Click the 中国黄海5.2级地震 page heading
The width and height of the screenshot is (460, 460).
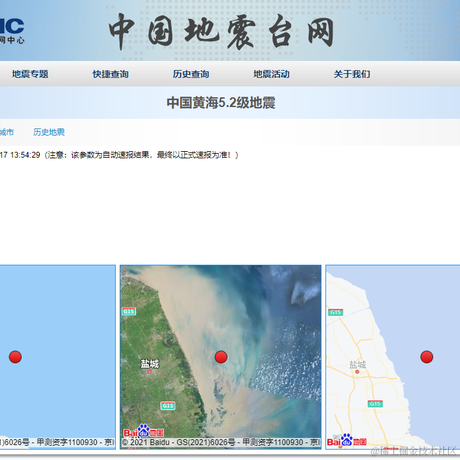[x=221, y=103]
